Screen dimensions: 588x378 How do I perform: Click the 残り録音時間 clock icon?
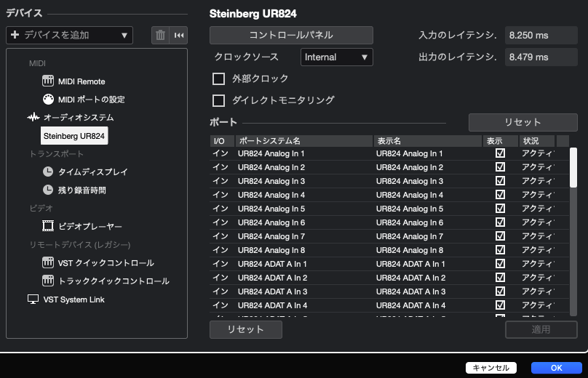point(48,190)
